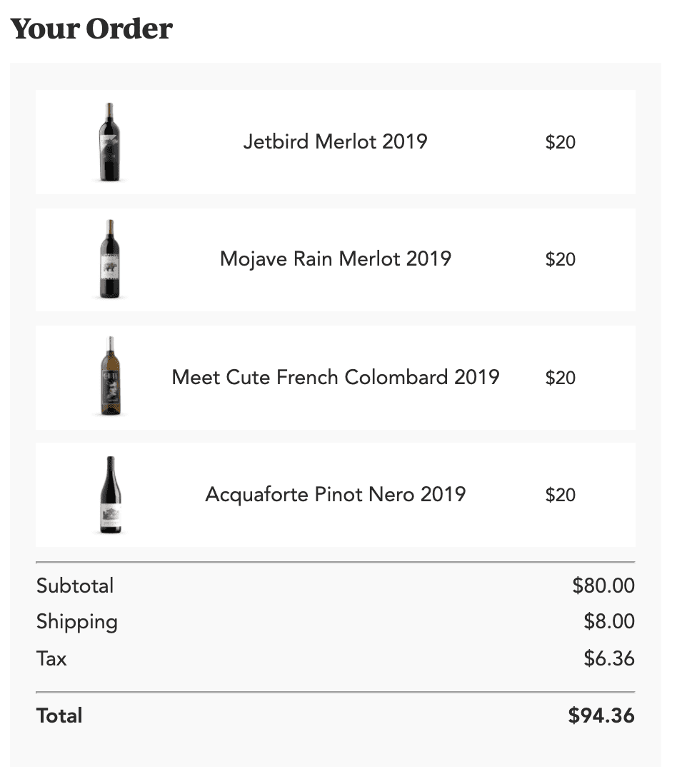Click the $80.00 subtotal amount

point(603,586)
